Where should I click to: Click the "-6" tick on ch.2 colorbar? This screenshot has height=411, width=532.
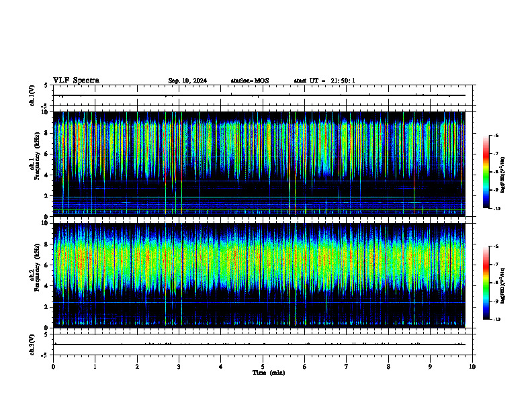click(x=496, y=246)
